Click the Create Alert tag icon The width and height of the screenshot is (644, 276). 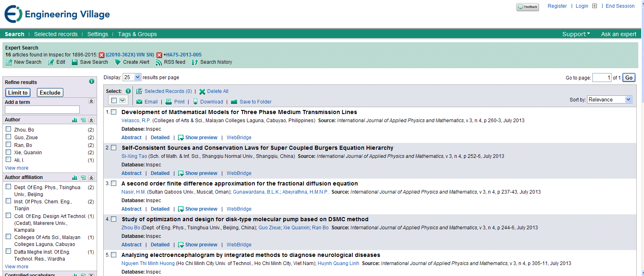click(118, 62)
